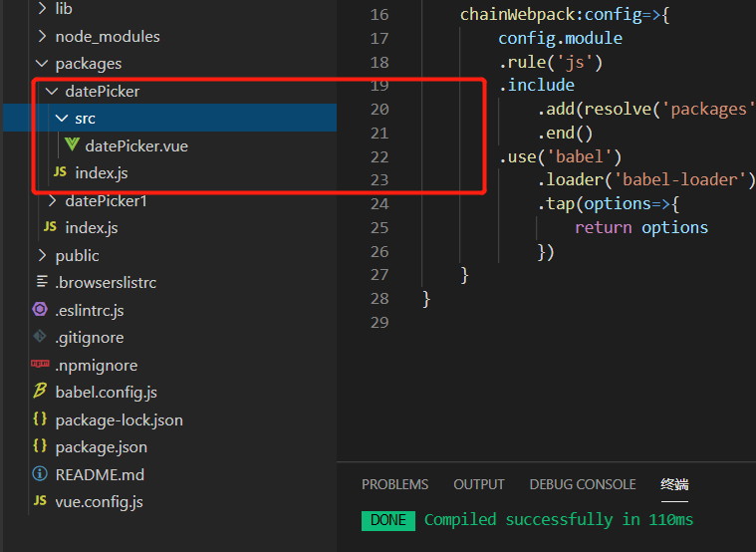Click the 'babel-loader' string
Viewport: 756px width, 552px height.
[679, 180]
